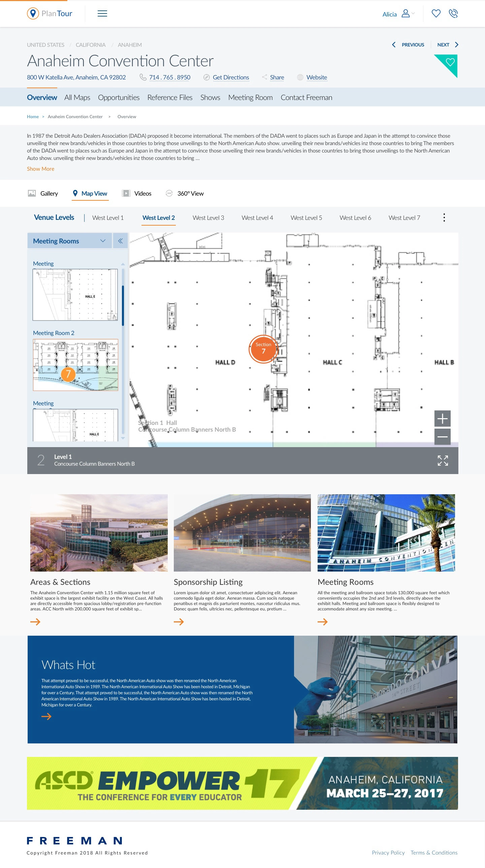This screenshot has height=868, width=485.
Task: Open the All Maps tab
Action: coord(77,97)
